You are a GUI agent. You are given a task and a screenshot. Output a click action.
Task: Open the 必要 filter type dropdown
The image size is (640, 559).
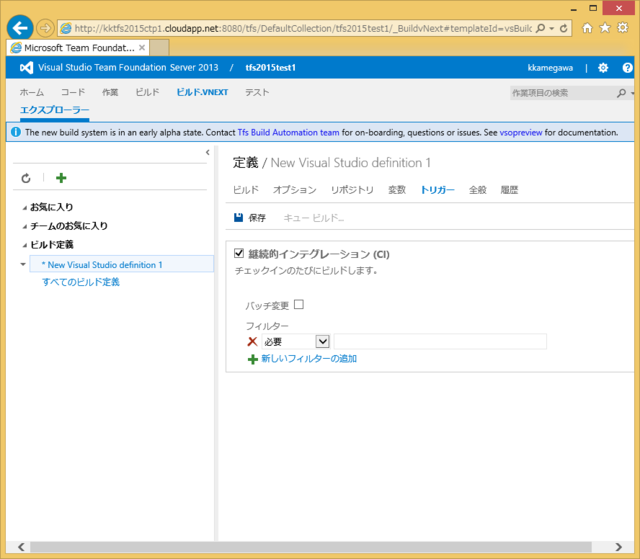322,341
